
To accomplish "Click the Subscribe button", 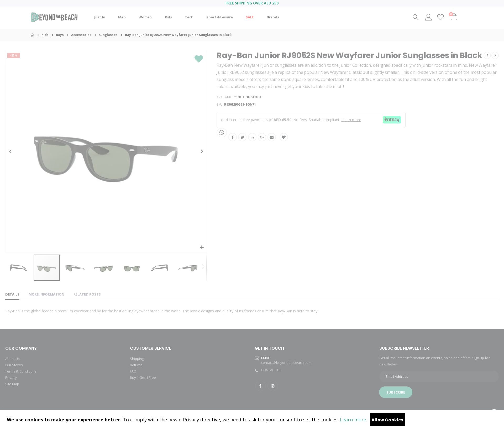I will pos(396,392).
